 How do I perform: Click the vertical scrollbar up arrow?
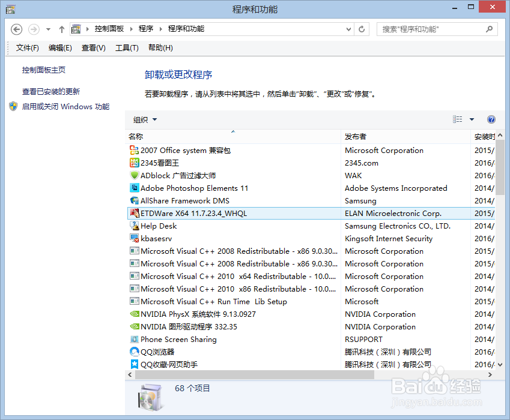point(500,135)
